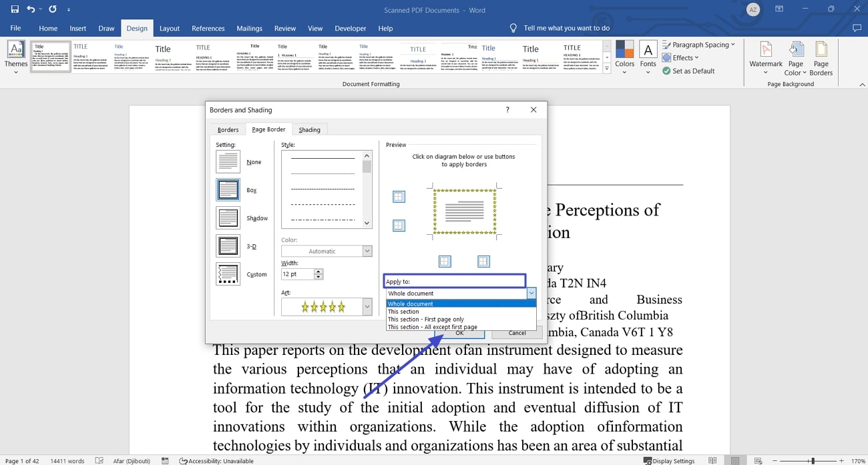The width and height of the screenshot is (868, 465).
Task: Select the Shadow border setting
Action: (228, 217)
